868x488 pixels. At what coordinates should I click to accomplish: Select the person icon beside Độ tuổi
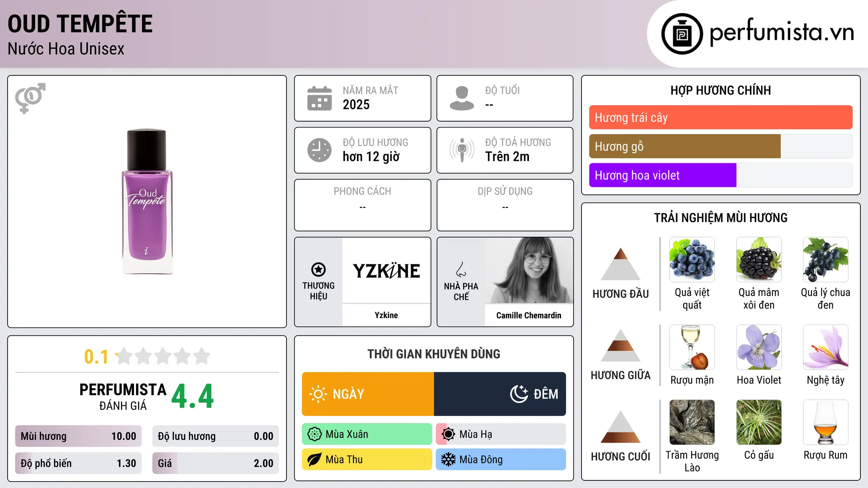462,98
